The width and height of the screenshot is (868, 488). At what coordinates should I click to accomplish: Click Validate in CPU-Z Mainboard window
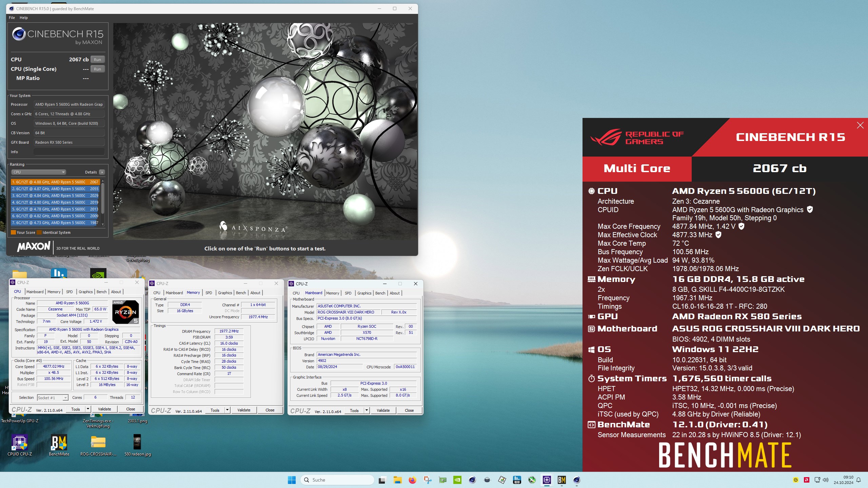pos(383,410)
